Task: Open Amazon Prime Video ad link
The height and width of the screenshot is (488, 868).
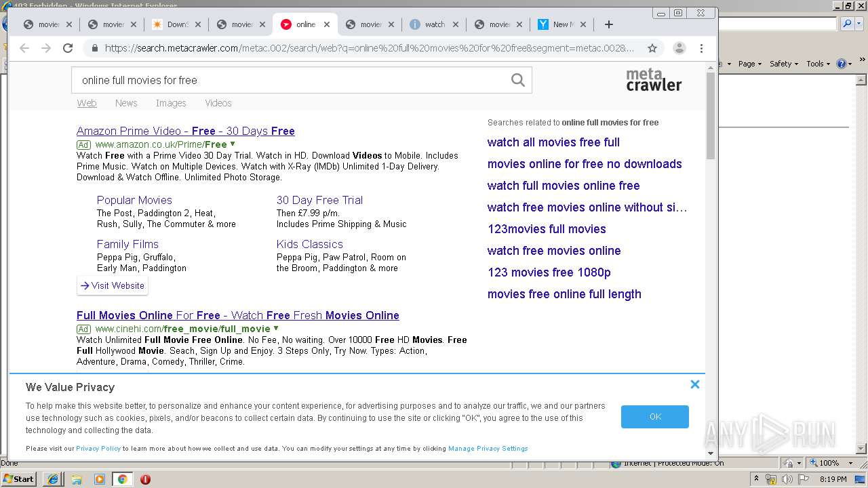Action: (x=186, y=131)
